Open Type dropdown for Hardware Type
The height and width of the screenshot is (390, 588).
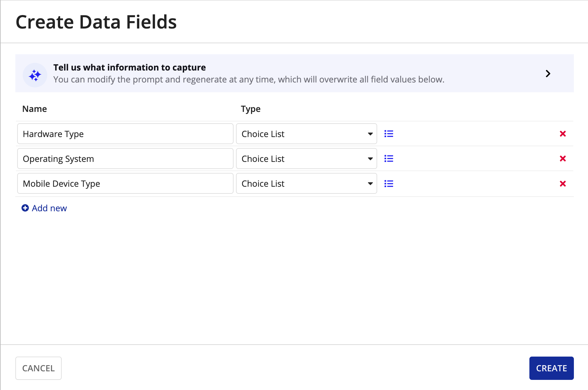[x=306, y=134]
